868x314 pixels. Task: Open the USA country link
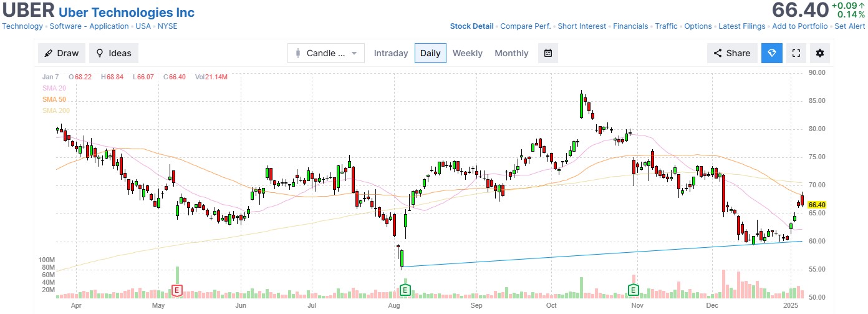click(x=143, y=26)
